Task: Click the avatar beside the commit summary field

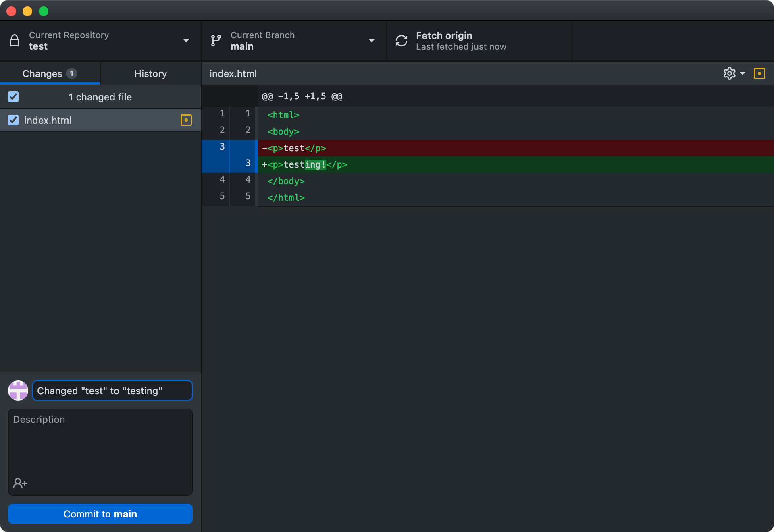Action: [18, 390]
